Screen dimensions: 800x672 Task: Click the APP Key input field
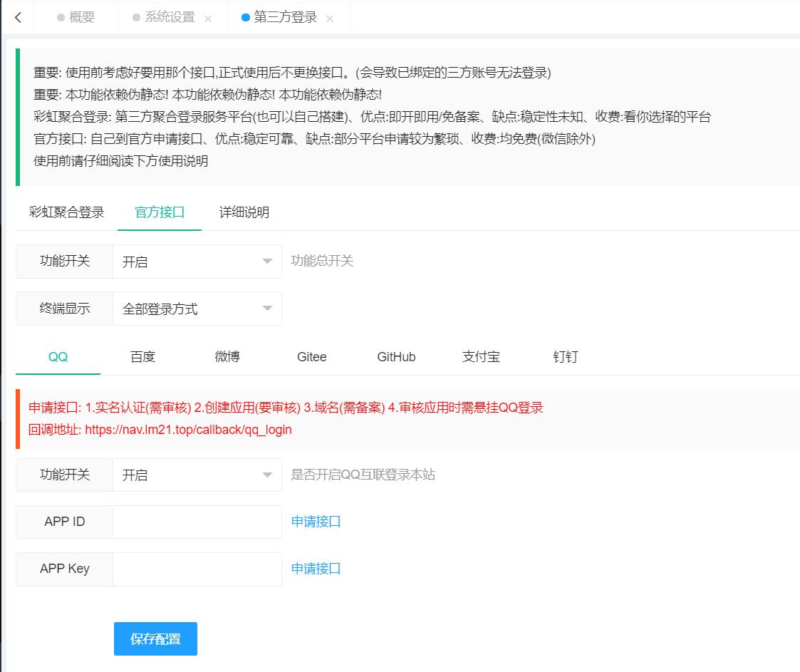197,569
